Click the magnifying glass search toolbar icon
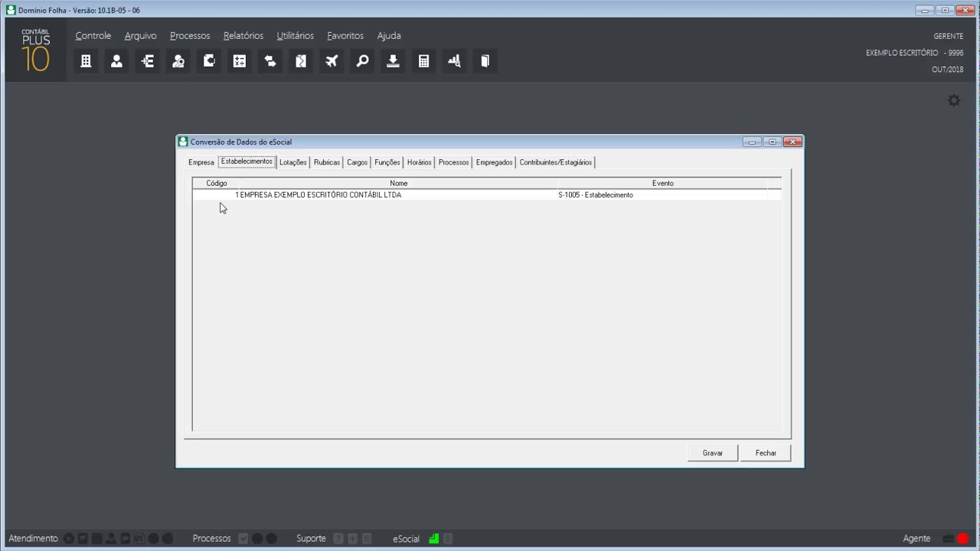This screenshot has width=980, height=551. coord(362,61)
